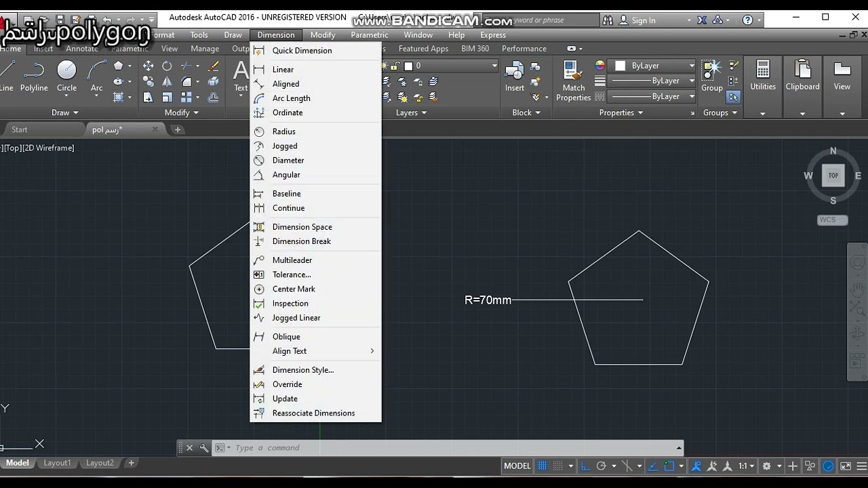Select the Scale tool
The height and width of the screenshot is (488, 868).
pos(167,97)
